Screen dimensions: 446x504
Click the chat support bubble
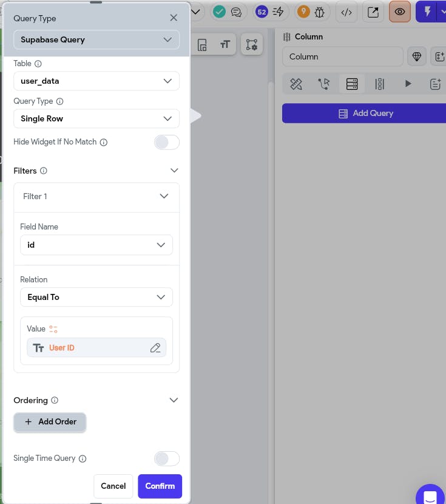pos(430,495)
